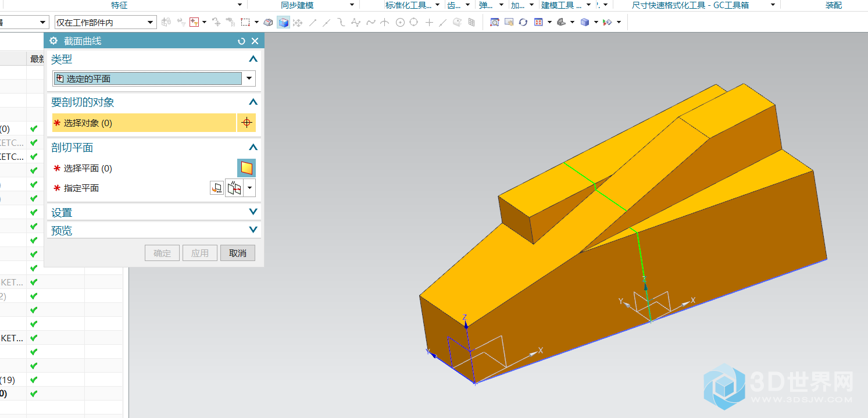Screen dimensions: 868x418
Task: Collapse the 剖切平面 section
Action: 253,147
